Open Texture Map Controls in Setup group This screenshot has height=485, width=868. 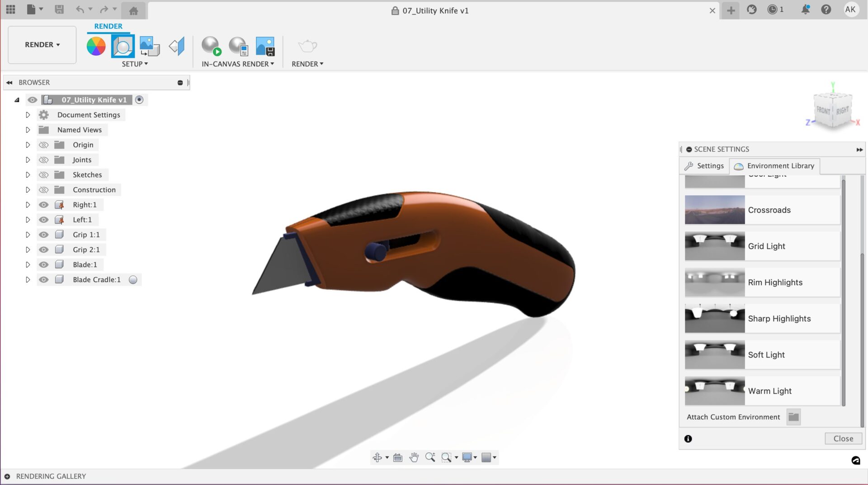pyautogui.click(x=149, y=46)
